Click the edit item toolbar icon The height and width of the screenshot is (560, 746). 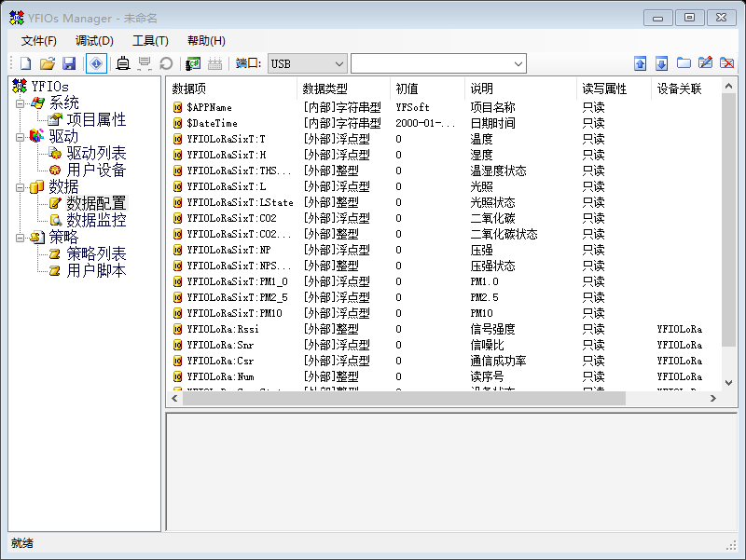705,62
